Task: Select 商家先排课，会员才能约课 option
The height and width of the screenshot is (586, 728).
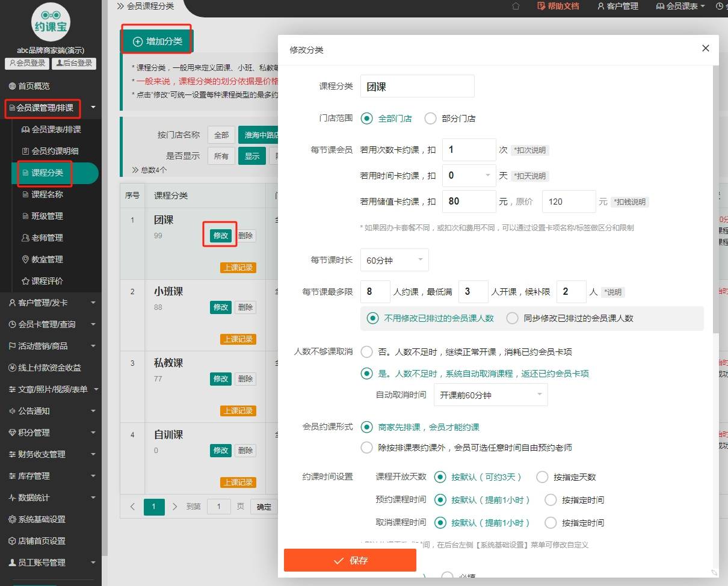Action: click(x=420, y=427)
